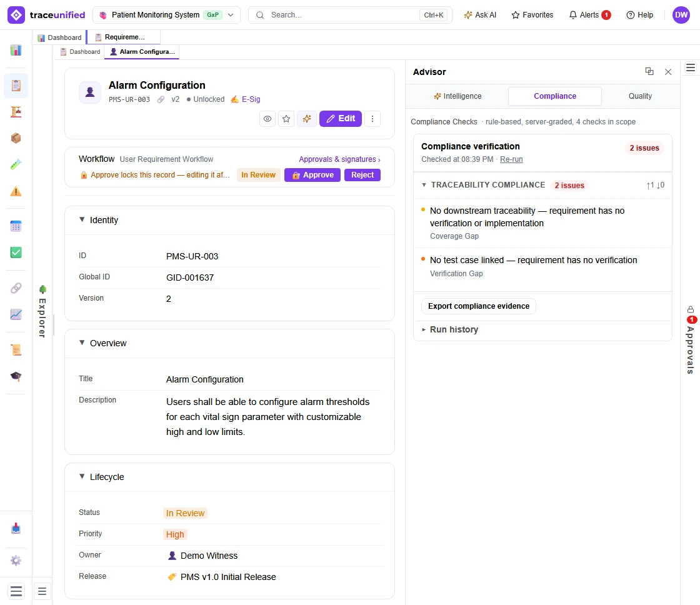This screenshot has width=700, height=605.
Task: Open the cardboard box sidebar icon
Action: (16, 138)
